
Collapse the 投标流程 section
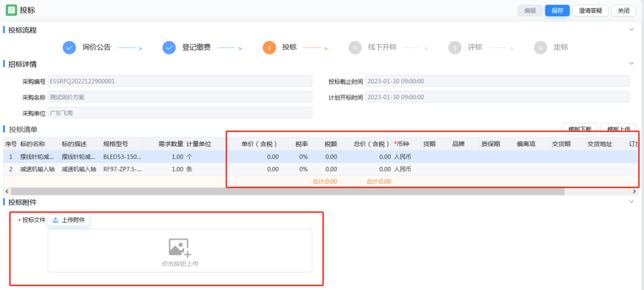(632, 29)
